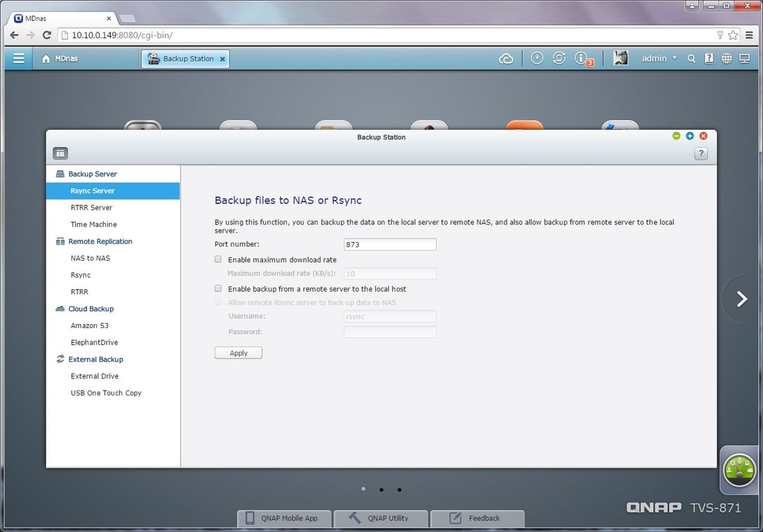Collapse the Remote Replication section
Screen dimensions: 763x532
[100, 241]
